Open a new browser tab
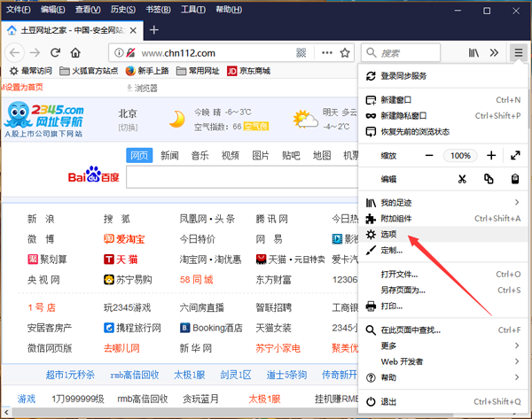 pos(154,30)
